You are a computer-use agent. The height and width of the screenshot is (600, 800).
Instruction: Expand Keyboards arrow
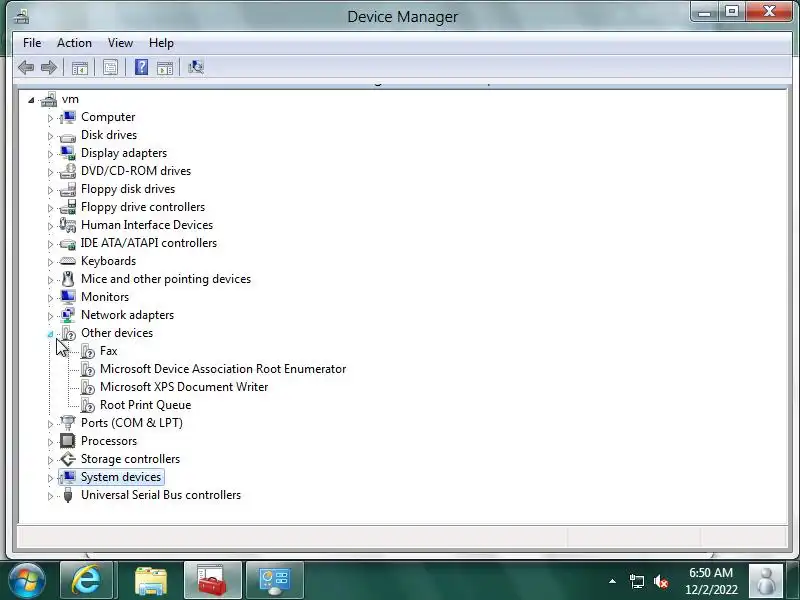50,262
